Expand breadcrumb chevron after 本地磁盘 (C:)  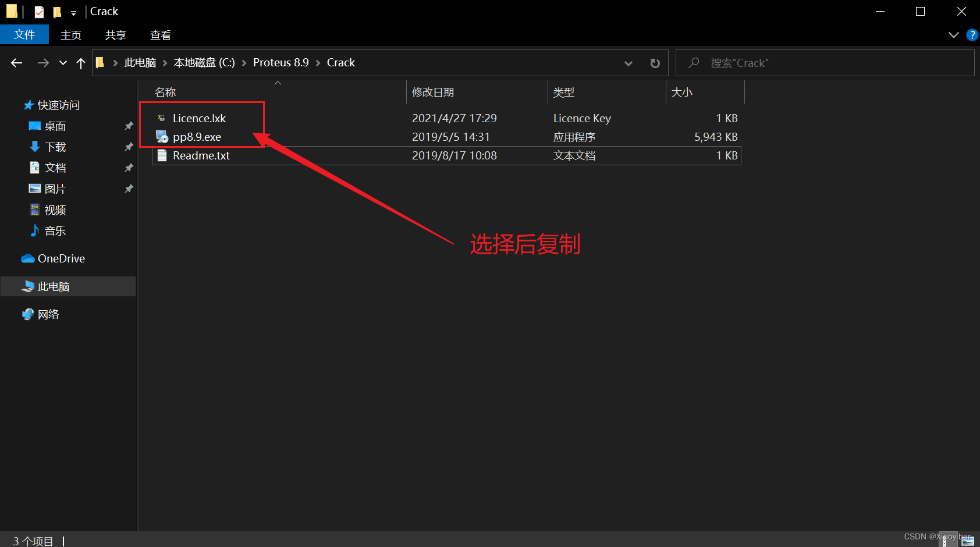point(244,63)
